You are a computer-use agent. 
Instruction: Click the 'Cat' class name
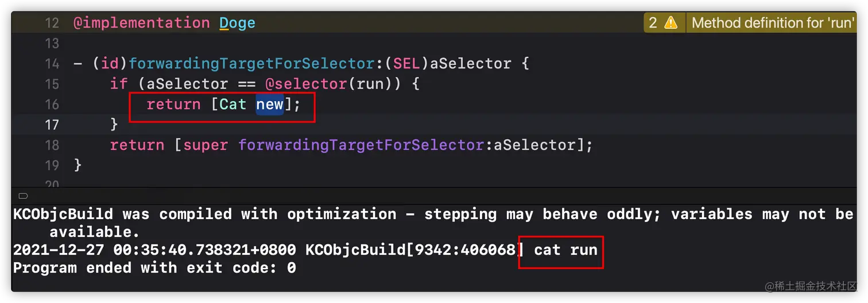pos(232,104)
